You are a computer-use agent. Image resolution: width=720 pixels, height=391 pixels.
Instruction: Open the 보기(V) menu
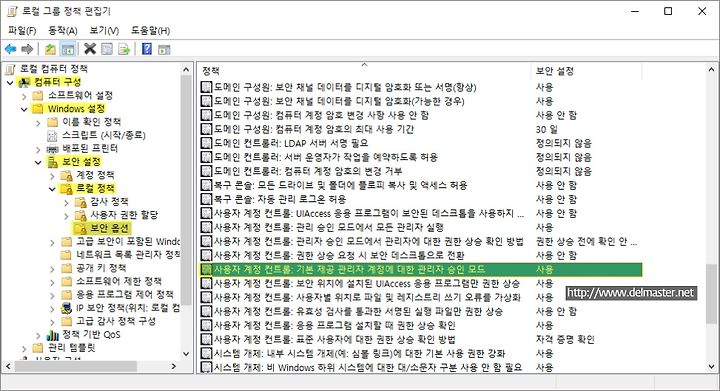[x=104, y=31]
